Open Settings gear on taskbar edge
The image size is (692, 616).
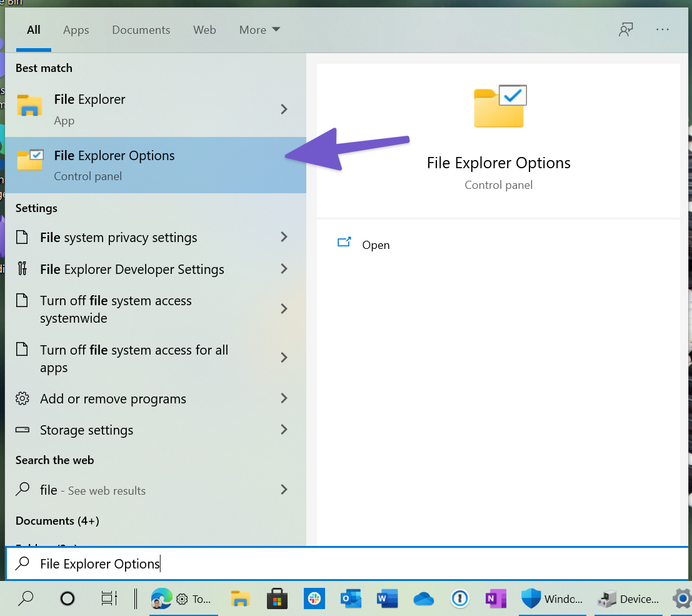pyautogui.click(x=682, y=598)
